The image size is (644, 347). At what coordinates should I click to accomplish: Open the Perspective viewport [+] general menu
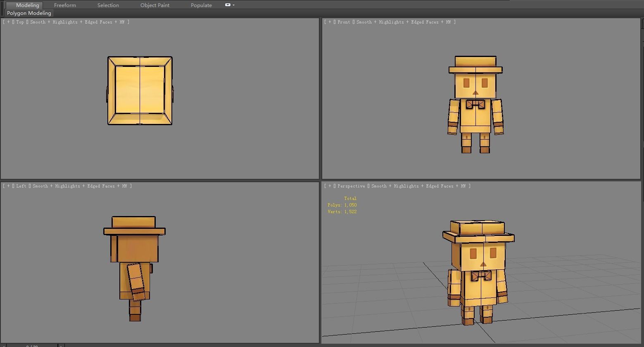[x=330, y=186]
